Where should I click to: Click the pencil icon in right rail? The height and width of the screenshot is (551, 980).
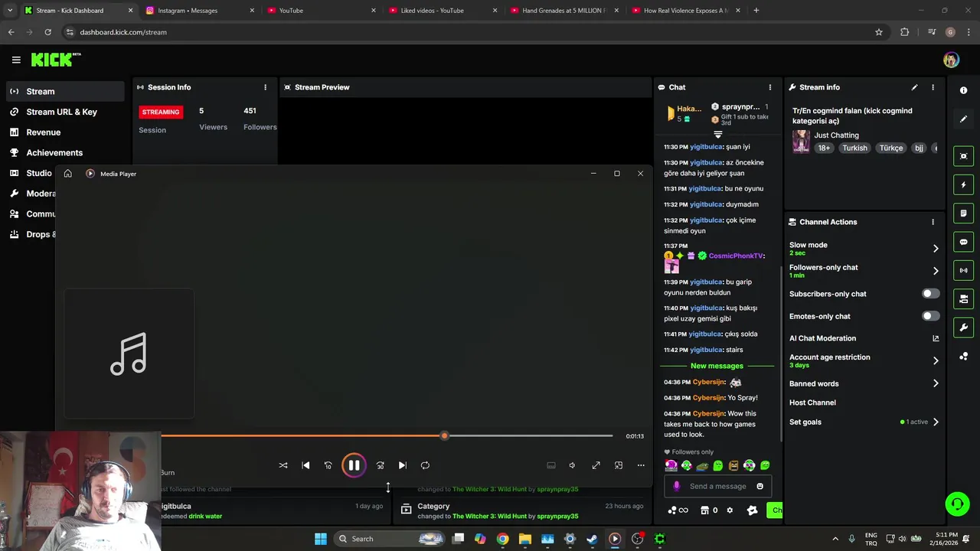click(963, 119)
